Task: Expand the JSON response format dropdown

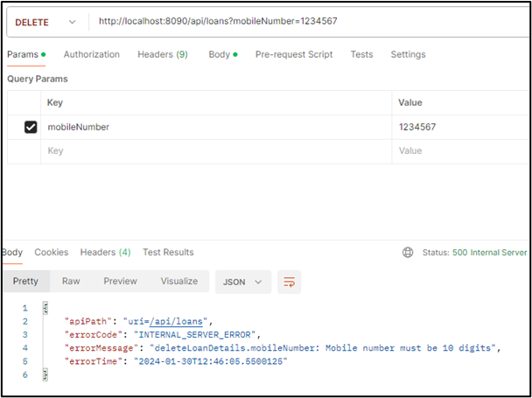Action: [x=242, y=282]
